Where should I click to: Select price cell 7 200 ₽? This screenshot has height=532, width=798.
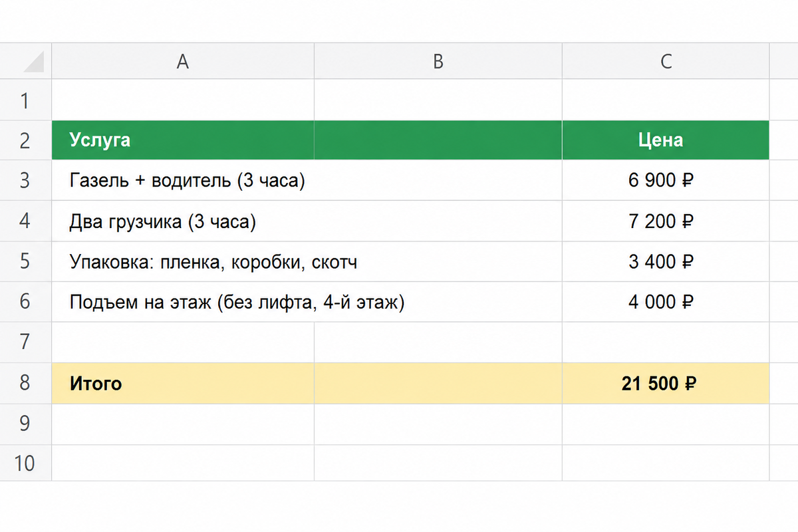click(x=666, y=221)
